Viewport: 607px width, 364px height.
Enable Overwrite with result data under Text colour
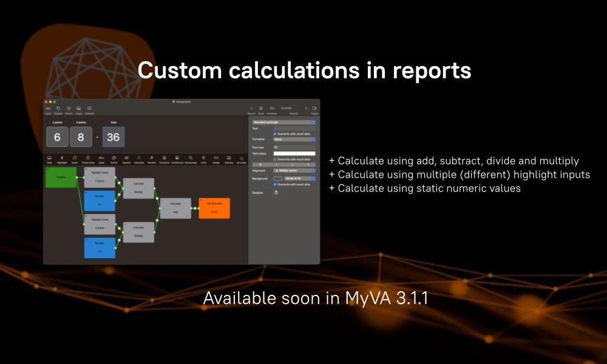tap(274, 160)
